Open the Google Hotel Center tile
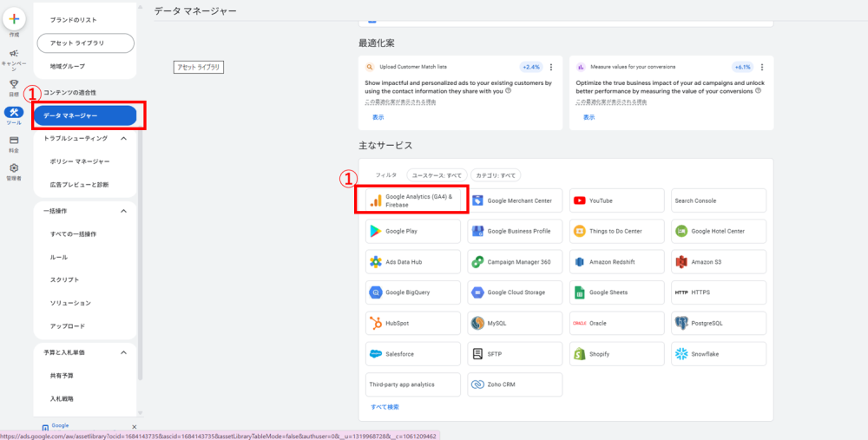This screenshot has width=868, height=440. coord(719,231)
